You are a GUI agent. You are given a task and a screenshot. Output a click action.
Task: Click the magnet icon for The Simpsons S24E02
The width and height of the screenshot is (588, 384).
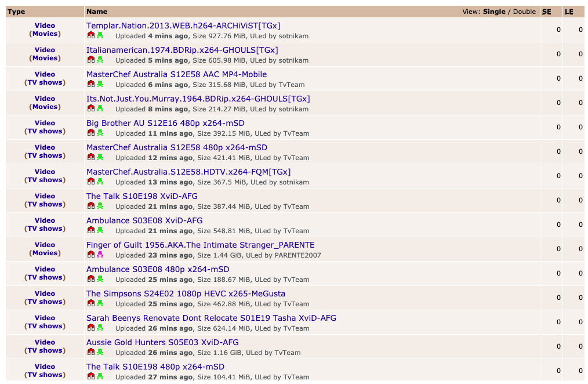pos(90,303)
